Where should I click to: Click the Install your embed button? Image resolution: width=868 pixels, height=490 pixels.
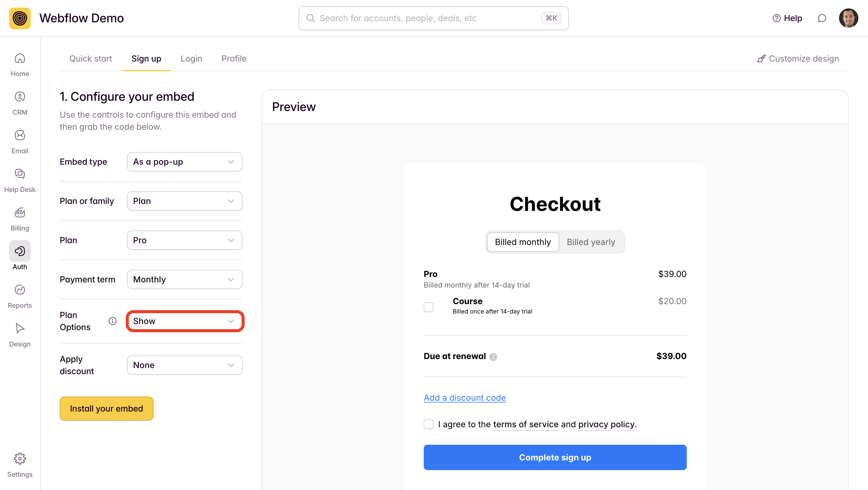click(x=106, y=409)
